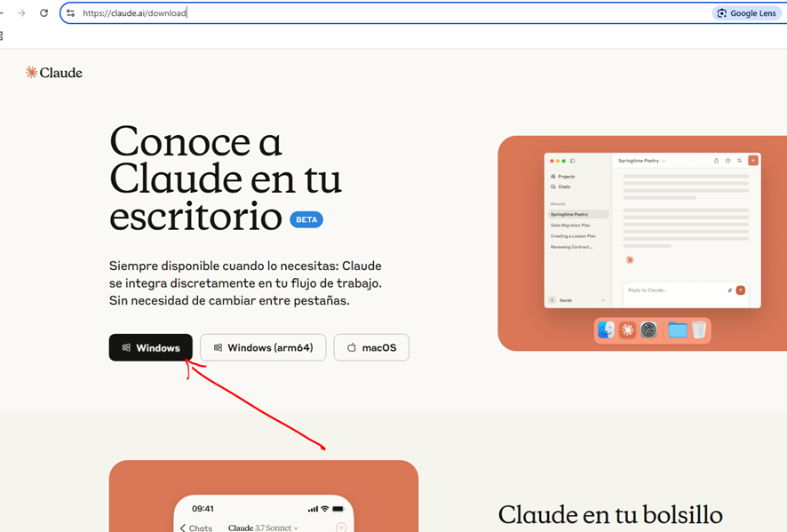Click the settings sliders icon in app preview
The height and width of the screenshot is (532, 787).
[x=739, y=161]
